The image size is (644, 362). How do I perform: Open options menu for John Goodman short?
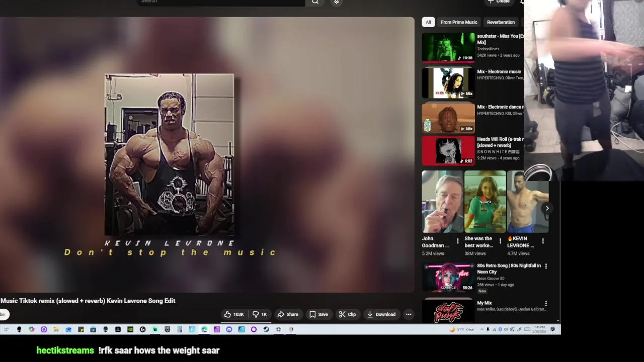(x=457, y=241)
